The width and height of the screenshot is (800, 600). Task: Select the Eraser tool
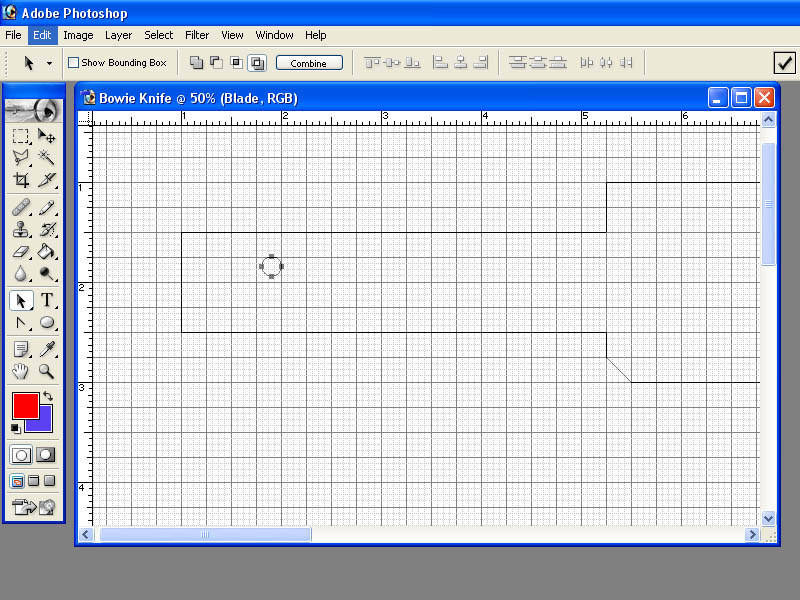(21, 252)
